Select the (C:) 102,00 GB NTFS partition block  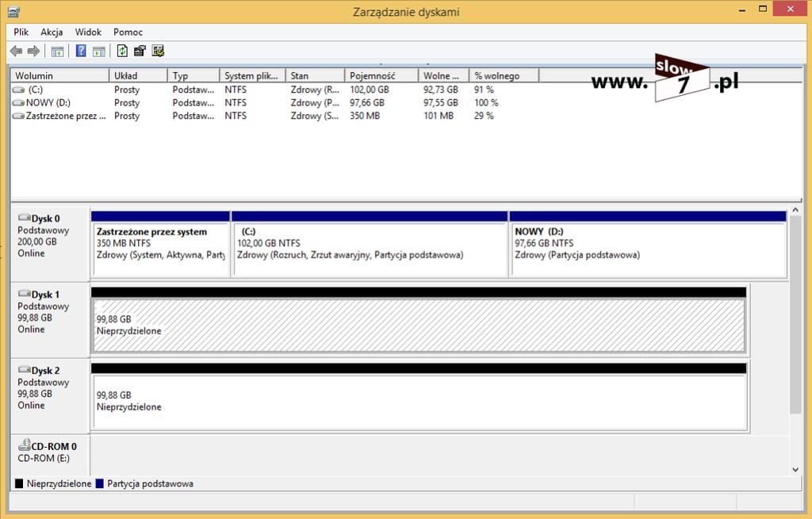click(x=370, y=244)
